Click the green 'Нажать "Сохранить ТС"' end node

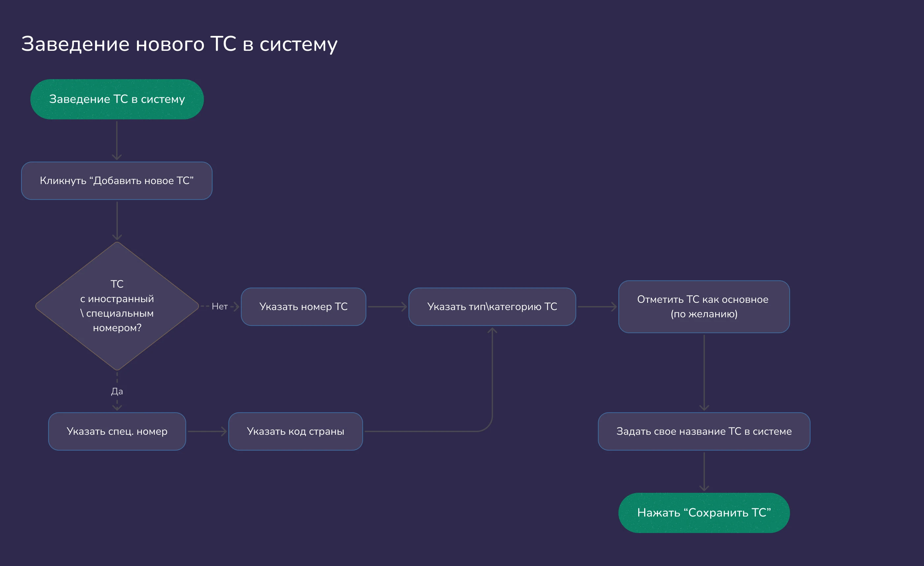click(x=704, y=513)
